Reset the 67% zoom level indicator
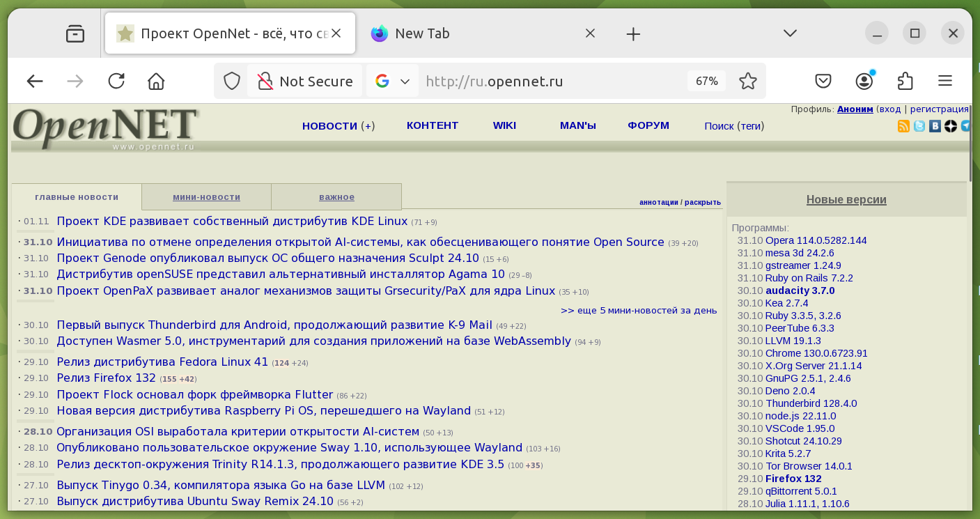 [706, 82]
